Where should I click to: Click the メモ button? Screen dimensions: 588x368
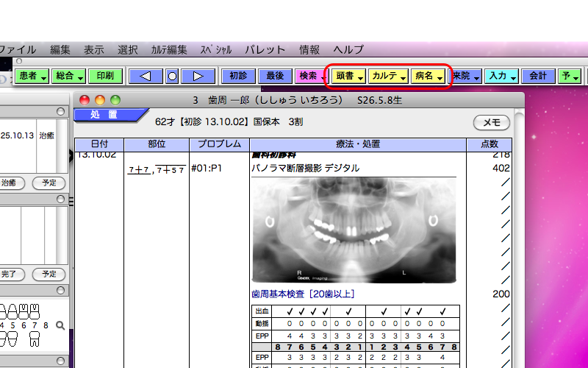tap(492, 122)
